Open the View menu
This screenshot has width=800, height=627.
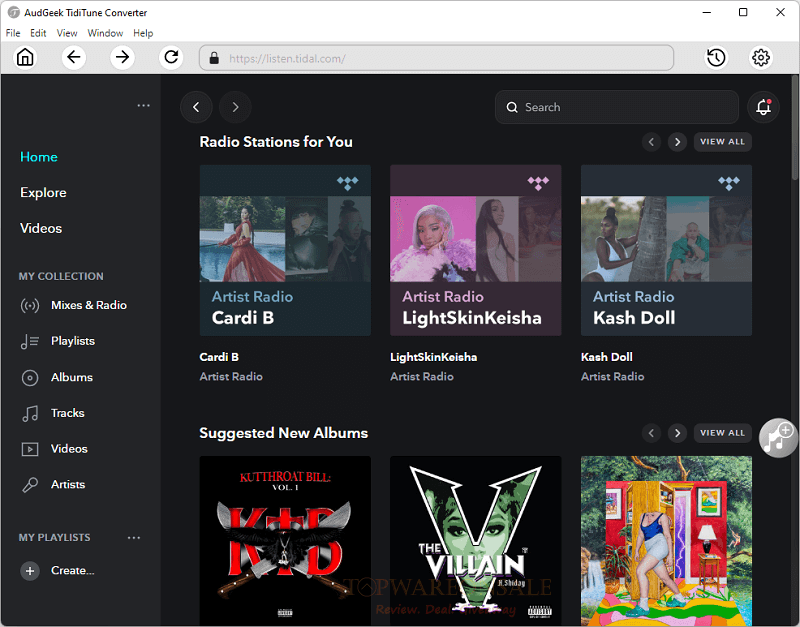pyautogui.click(x=67, y=33)
